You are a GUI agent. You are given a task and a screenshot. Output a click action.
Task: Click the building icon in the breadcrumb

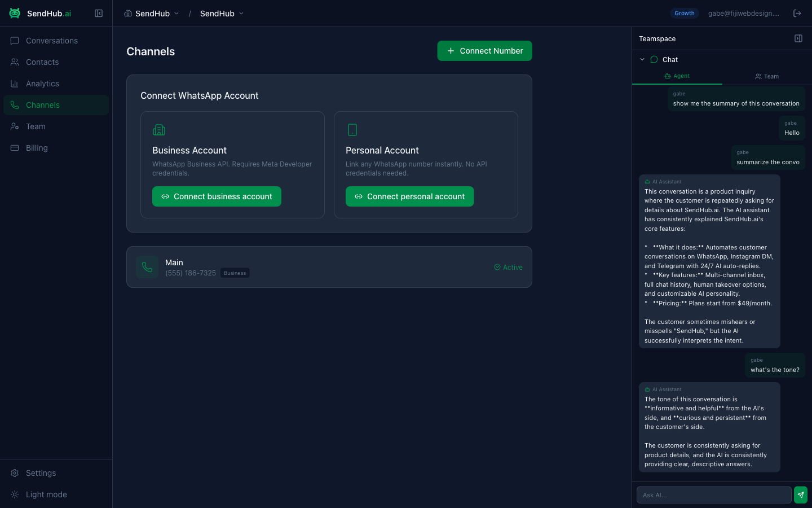(x=128, y=14)
